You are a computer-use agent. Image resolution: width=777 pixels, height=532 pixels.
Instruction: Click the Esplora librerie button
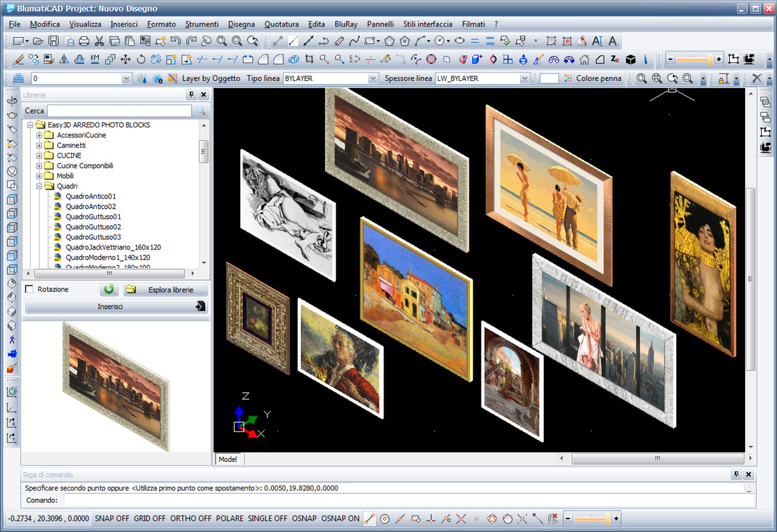point(166,290)
